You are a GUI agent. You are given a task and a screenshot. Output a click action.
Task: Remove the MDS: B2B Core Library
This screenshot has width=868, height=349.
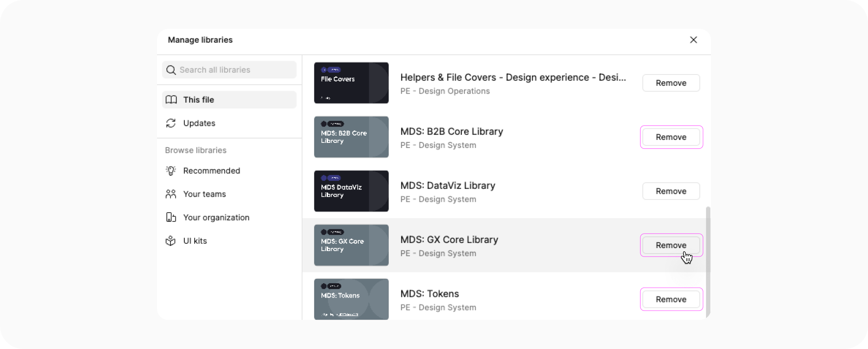(x=671, y=137)
